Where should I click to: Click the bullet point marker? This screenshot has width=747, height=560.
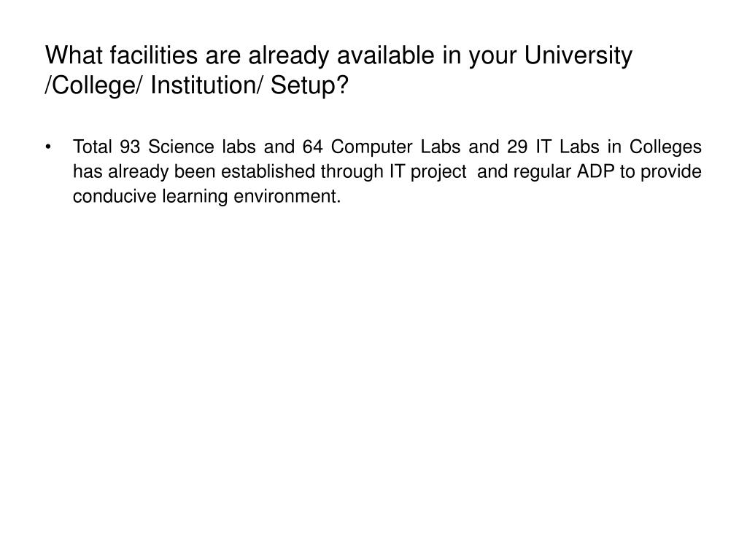pos(48,147)
